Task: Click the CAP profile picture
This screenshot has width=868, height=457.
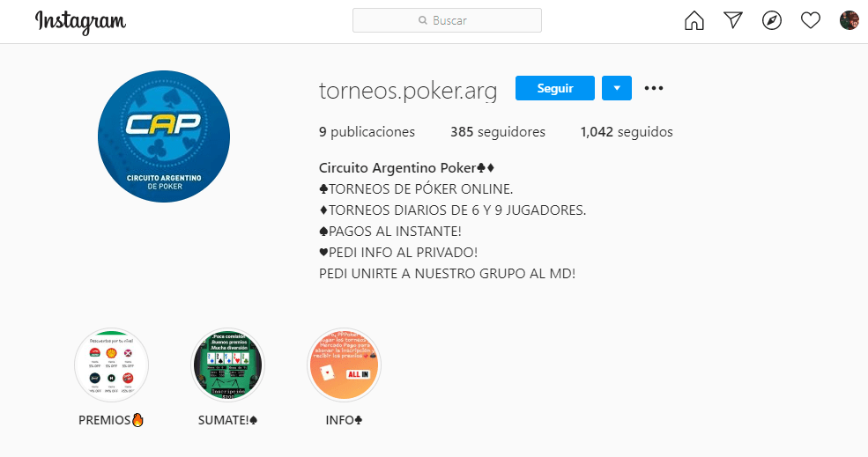Action: click(164, 136)
